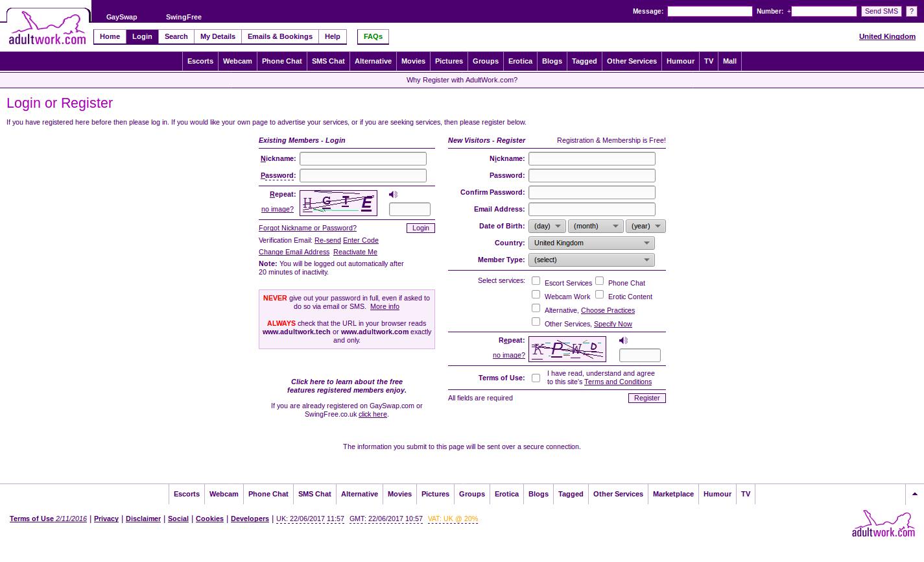Image resolution: width=924 pixels, height=562 pixels.
Task: Open the birth day dropdown
Action: 547,226
